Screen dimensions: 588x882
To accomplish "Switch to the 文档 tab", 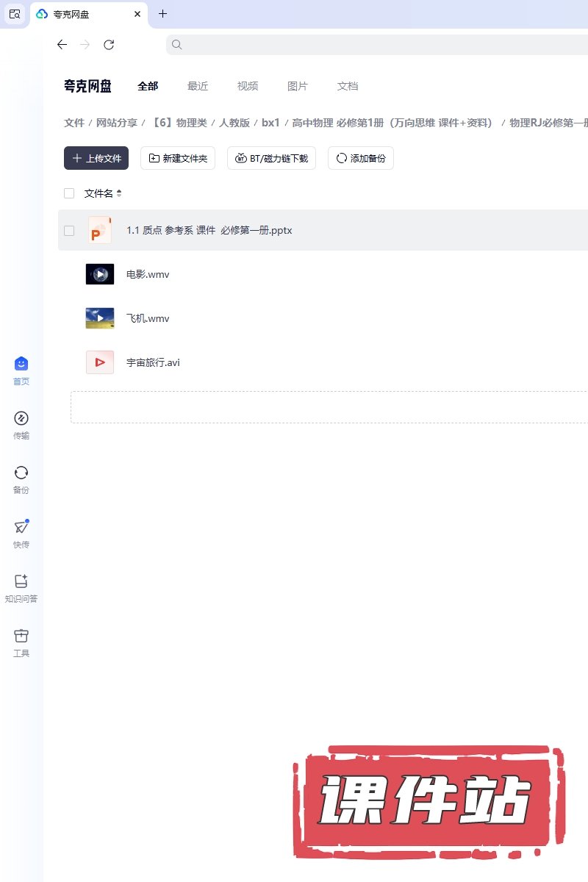I will click(348, 86).
